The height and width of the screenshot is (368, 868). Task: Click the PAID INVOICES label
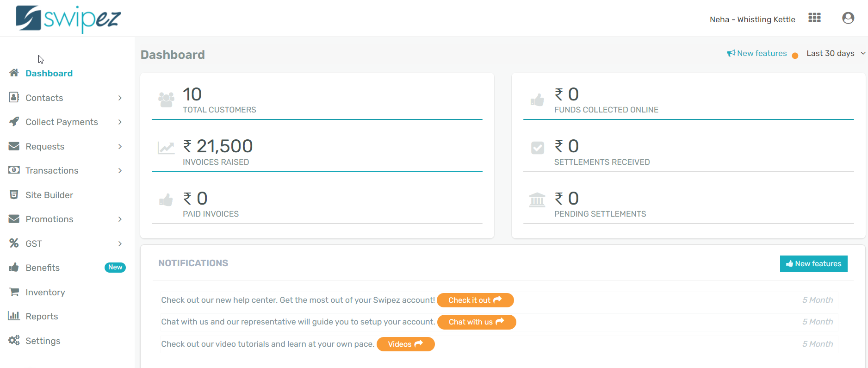(x=211, y=214)
